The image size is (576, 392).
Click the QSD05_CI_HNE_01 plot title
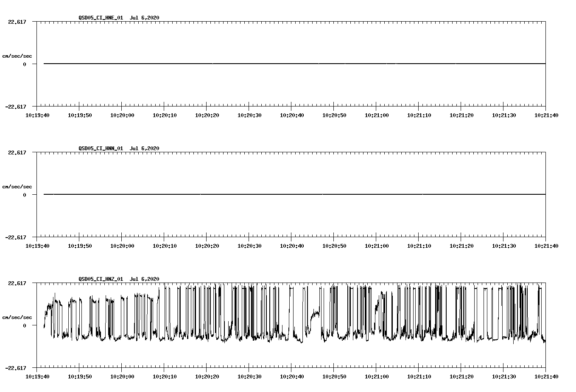pyautogui.click(x=119, y=17)
